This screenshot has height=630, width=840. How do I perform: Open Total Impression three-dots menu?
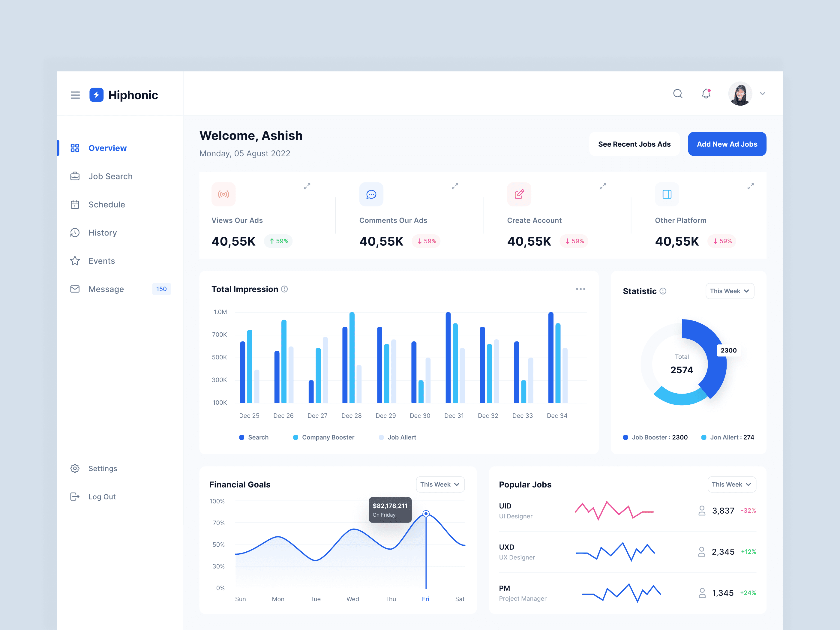coord(580,289)
